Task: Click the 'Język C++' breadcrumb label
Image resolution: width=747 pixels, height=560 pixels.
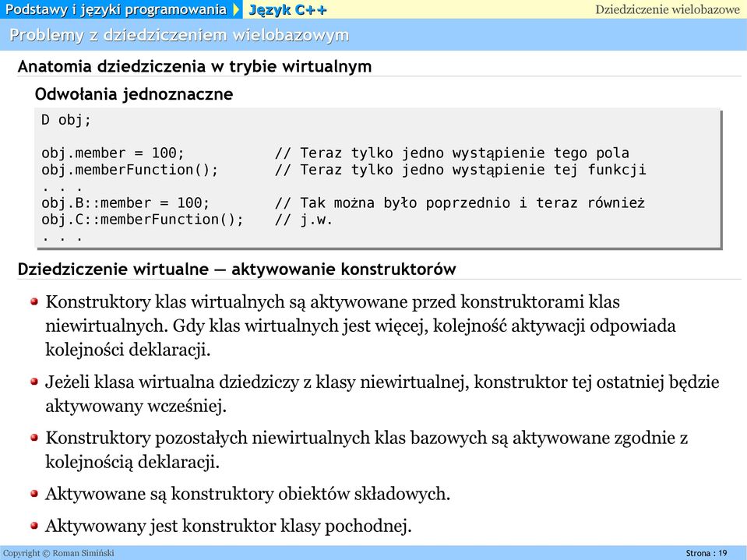Action: coord(287,9)
